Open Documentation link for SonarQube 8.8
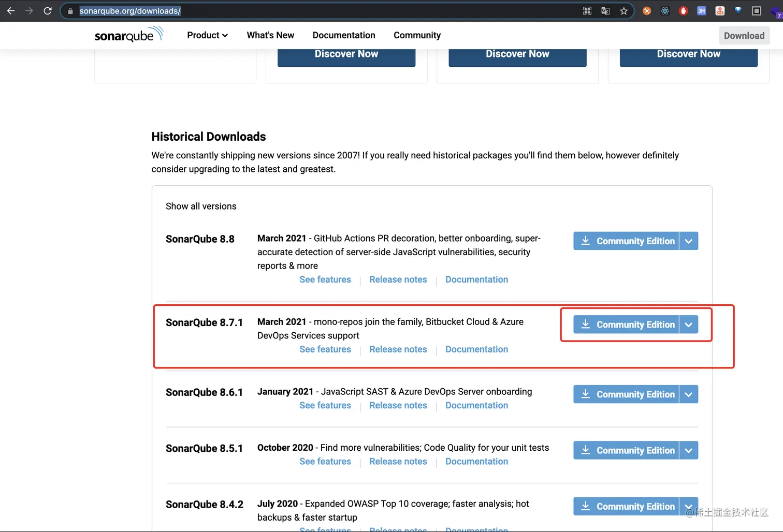The height and width of the screenshot is (532, 783). [477, 279]
